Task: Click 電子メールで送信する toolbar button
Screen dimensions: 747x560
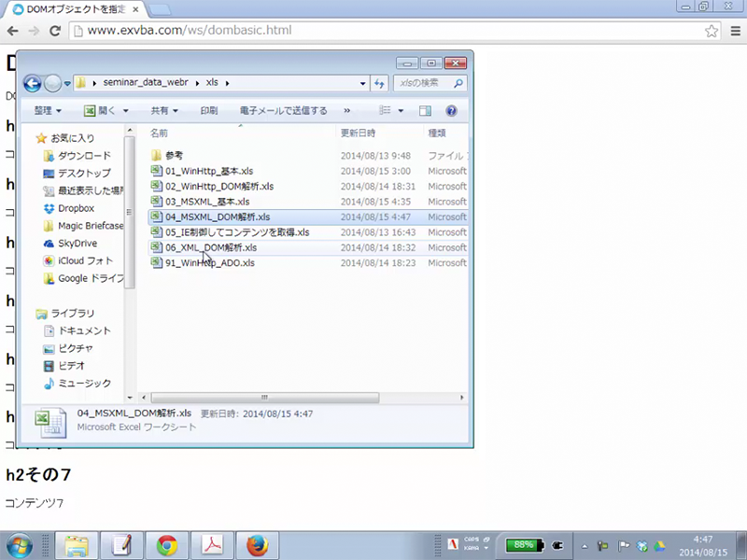Action: (283, 110)
